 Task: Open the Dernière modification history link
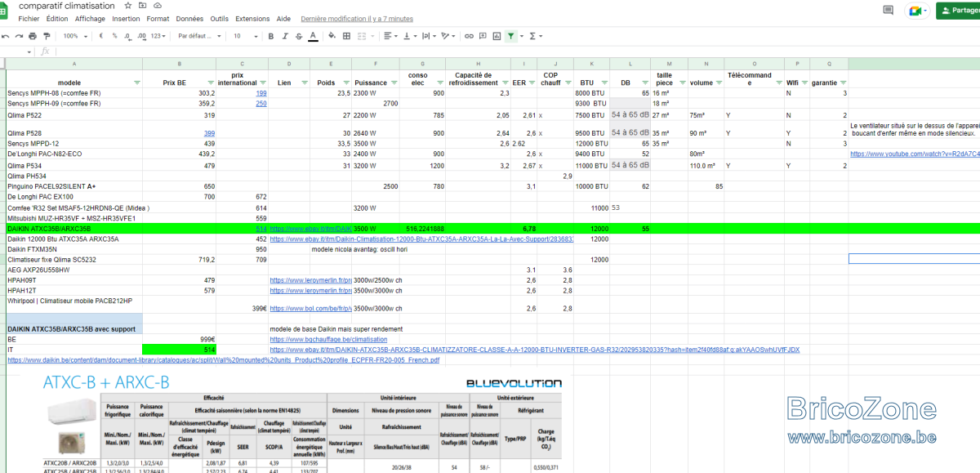(x=357, y=18)
